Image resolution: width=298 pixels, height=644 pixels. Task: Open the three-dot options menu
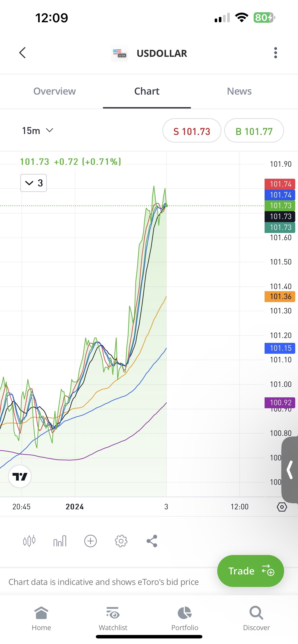point(275,53)
